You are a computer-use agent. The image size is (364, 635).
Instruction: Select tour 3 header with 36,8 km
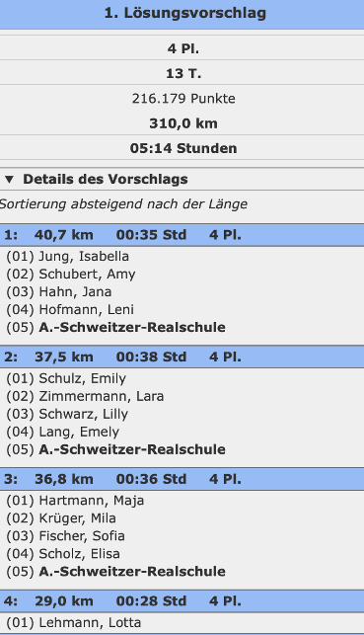click(x=182, y=479)
